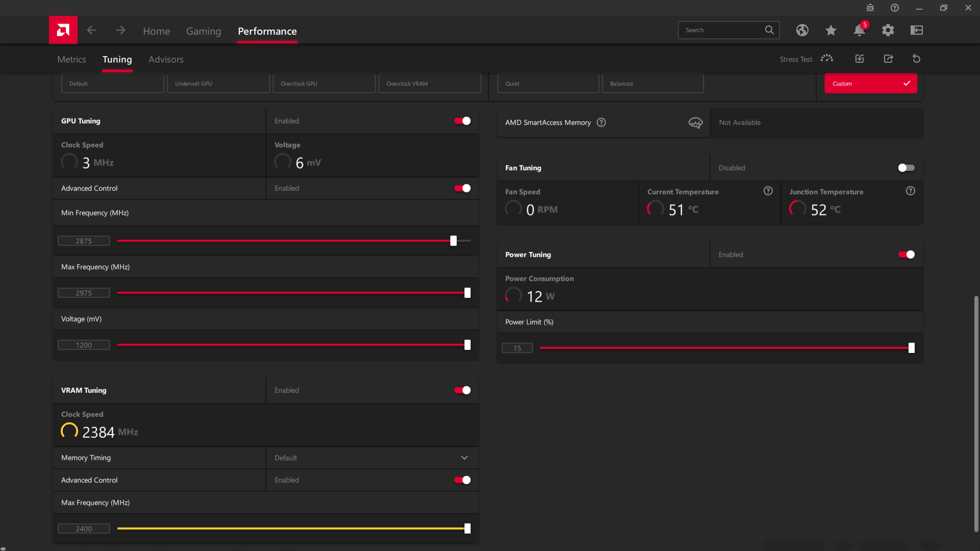The width and height of the screenshot is (980, 551).
Task: Click the 'Not Available' SmartAccess text
Action: [x=740, y=122]
